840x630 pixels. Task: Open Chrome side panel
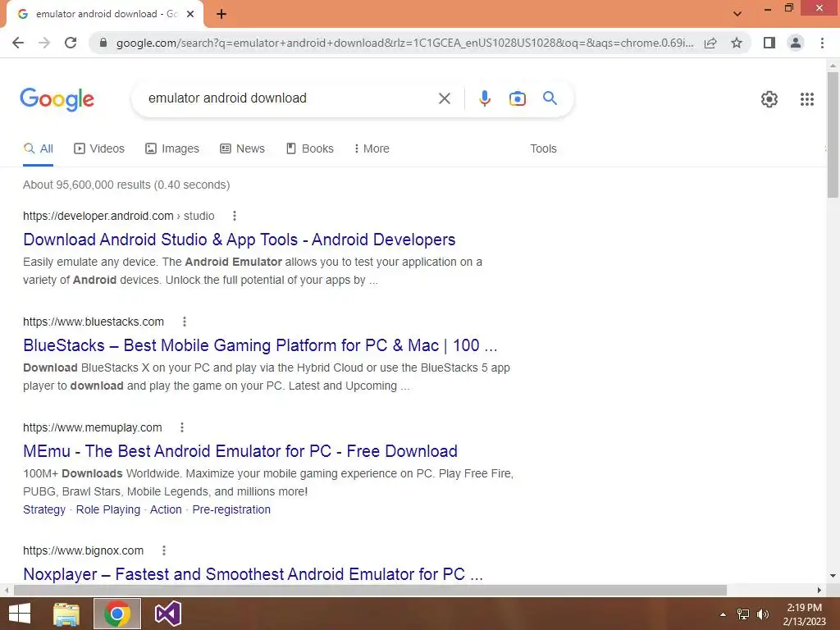tap(769, 43)
